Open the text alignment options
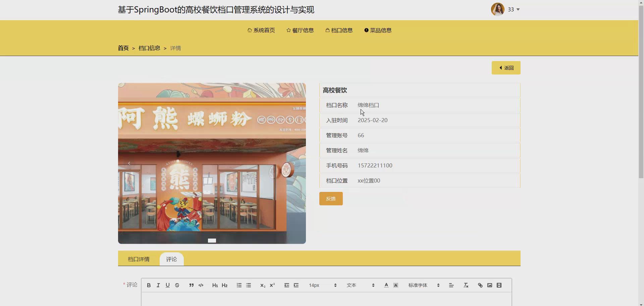The width and height of the screenshot is (644, 306). (451, 285)
